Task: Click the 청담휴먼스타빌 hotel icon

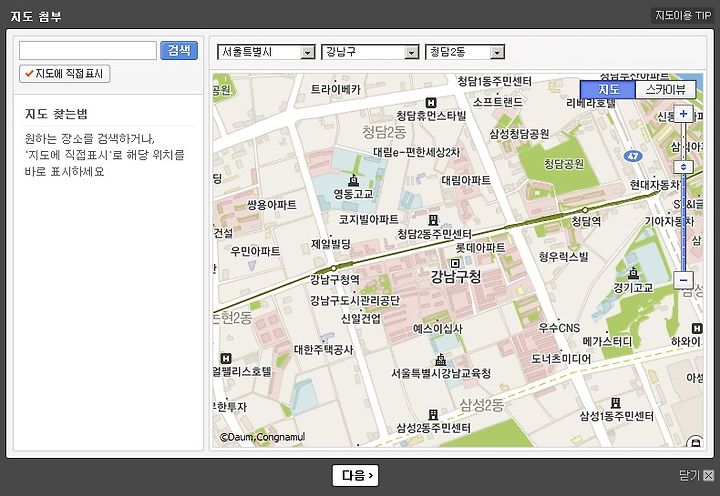Action: (x=430, y=103)
